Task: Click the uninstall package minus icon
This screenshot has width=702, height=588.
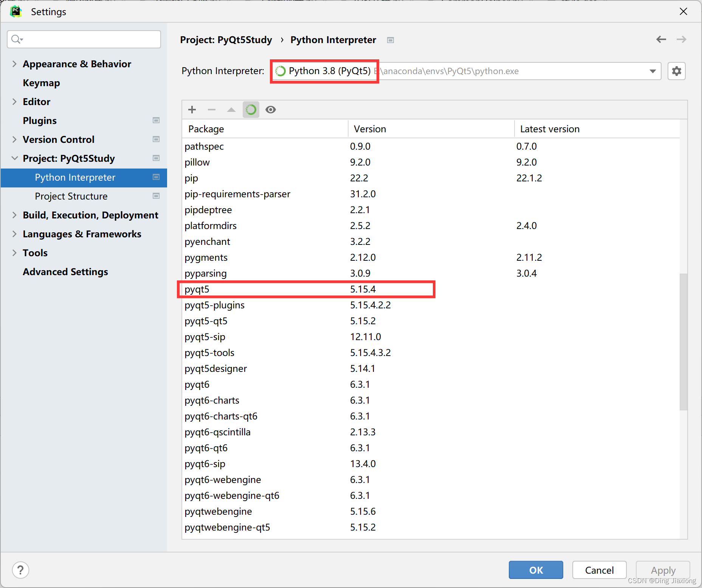Action: pyautogui.click(x=212, y=110)
